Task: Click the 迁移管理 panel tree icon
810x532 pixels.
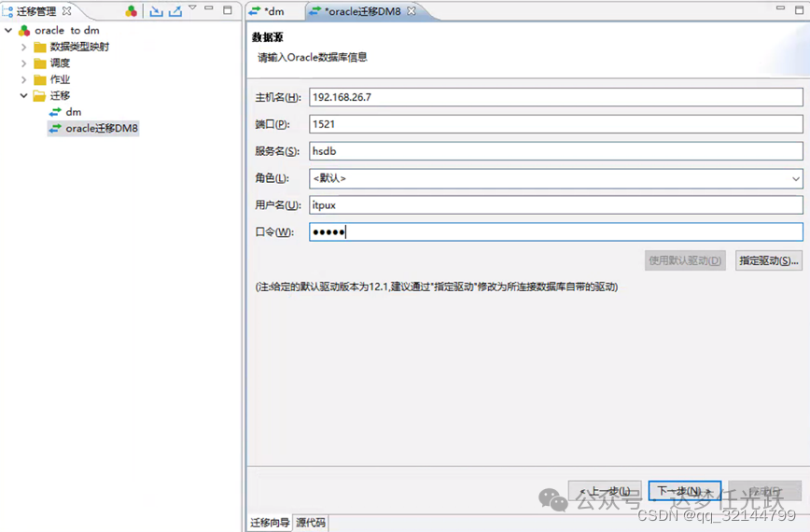Action: pos(7,11)
